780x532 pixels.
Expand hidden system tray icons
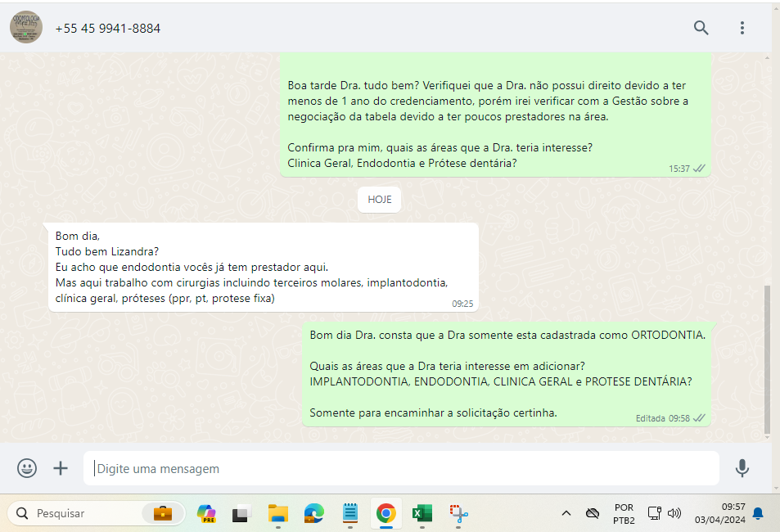point(566,513)
